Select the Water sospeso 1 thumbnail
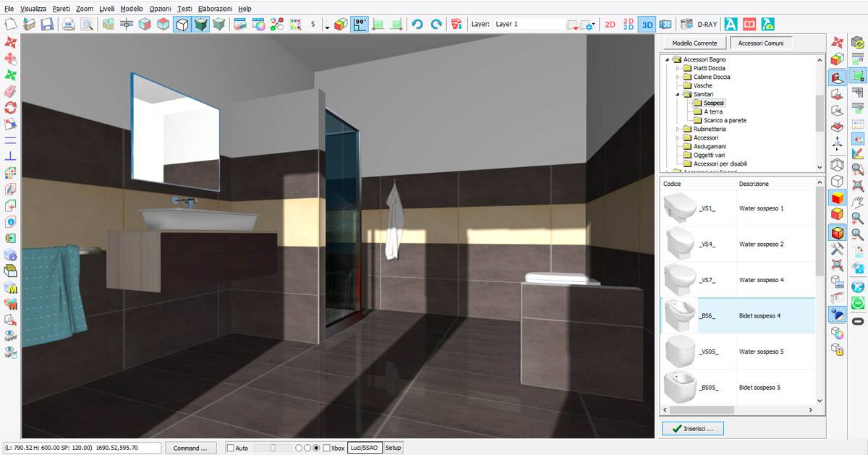The image size is (868, 455). pyautogui.click(x=679, y=208)
